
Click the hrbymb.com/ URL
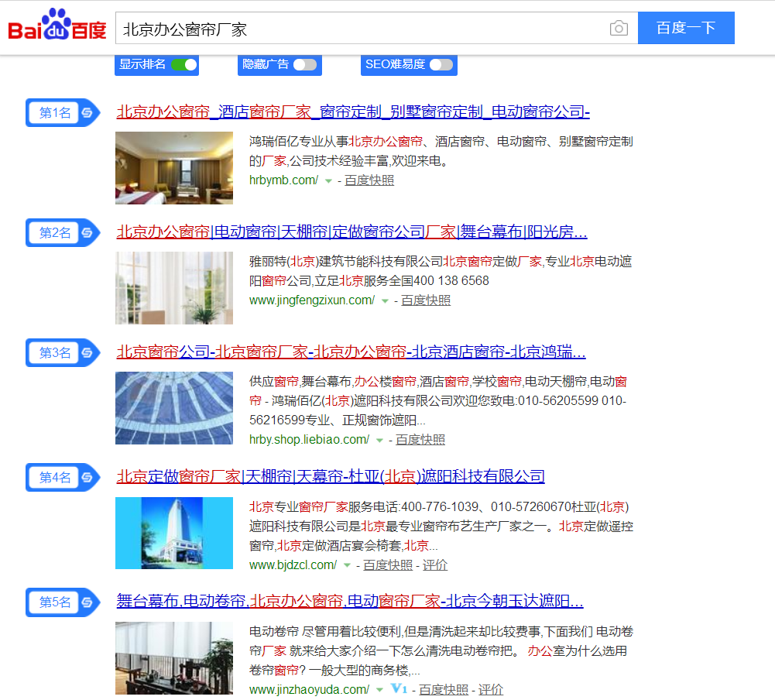283,180
